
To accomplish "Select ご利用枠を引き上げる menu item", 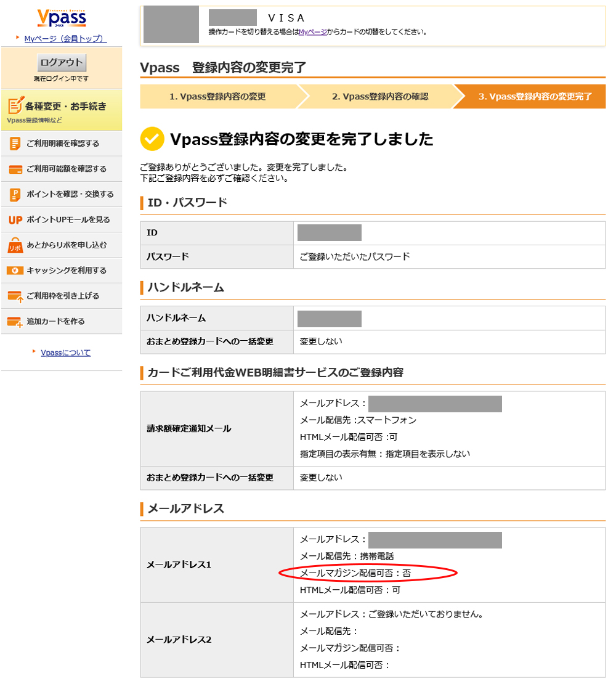I will point(62,296).
